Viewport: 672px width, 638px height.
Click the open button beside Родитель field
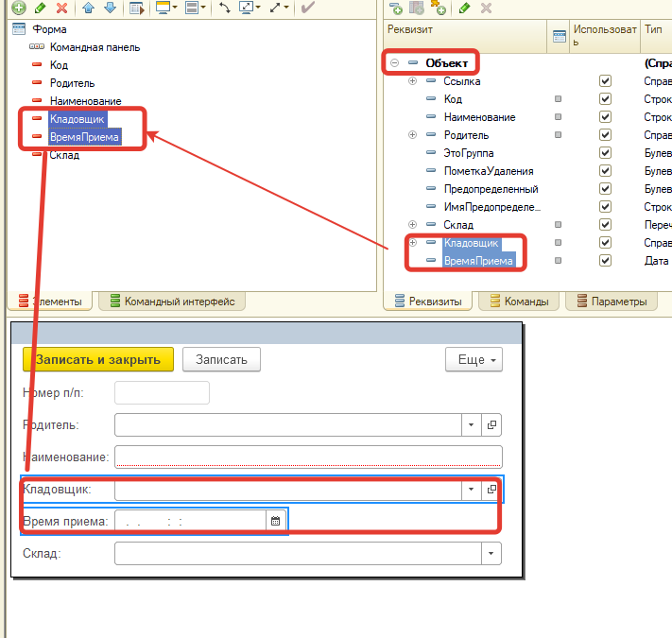click(x=491, y=424)
